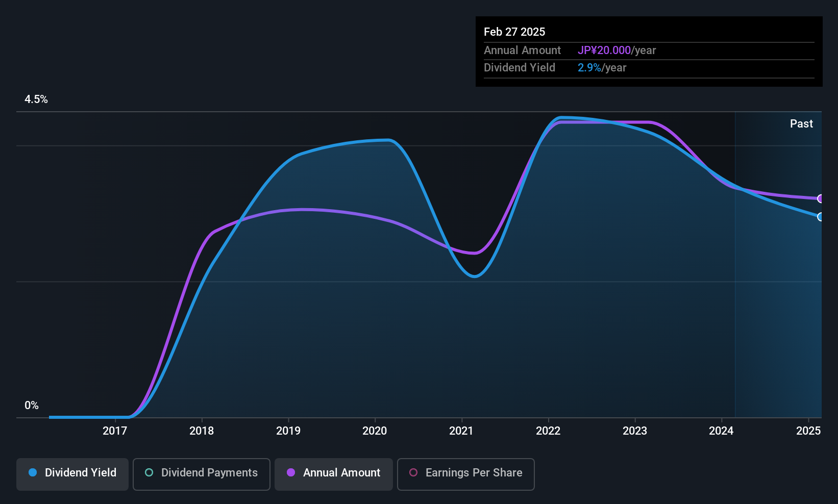Click the blue endpoint marker on Dividend Yield line
Screen dimensions: 838x504
click(820, 217)
